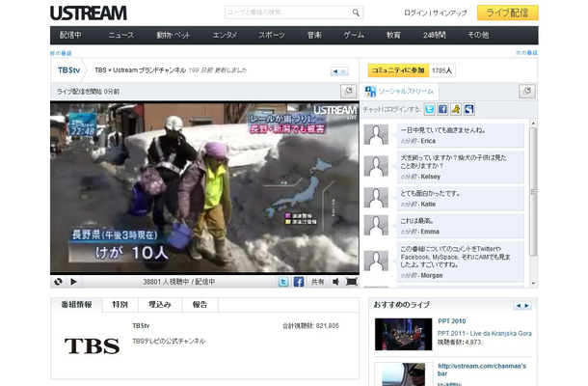
Task: Click the コミュニティに参加 button
Action: coord(398,70)
